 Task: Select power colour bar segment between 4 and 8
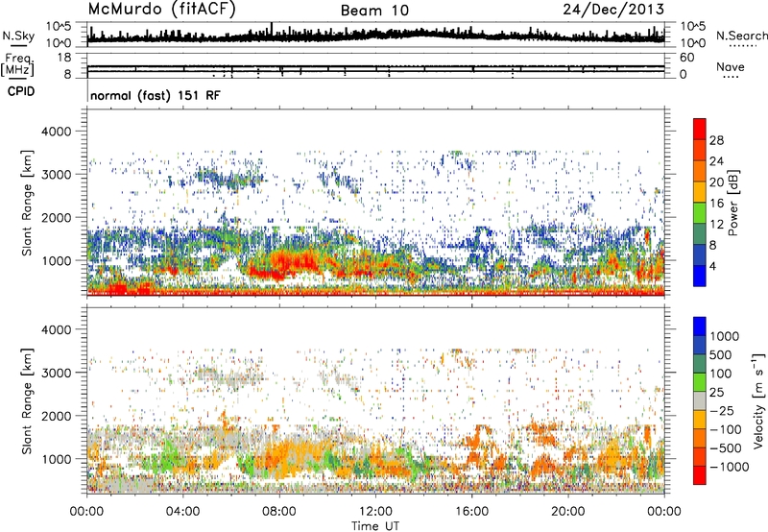coord(700,254)
